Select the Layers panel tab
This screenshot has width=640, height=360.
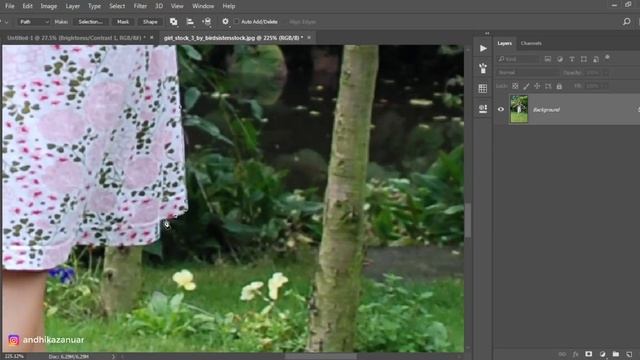point(504,43)
